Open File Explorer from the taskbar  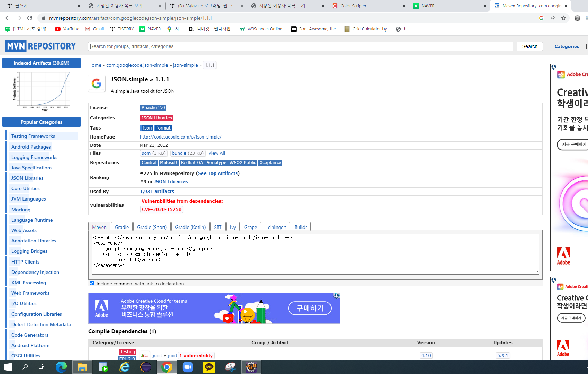tap(82, 367)
